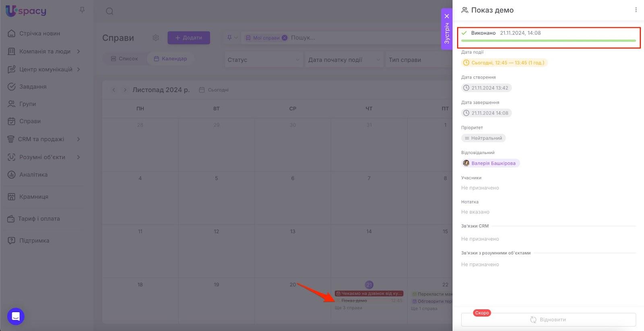This screenshot has width=644, height=331.
Task: Click the Сьогодні, 12:45 — 13:45 event date chip
Action: point(504,63)
